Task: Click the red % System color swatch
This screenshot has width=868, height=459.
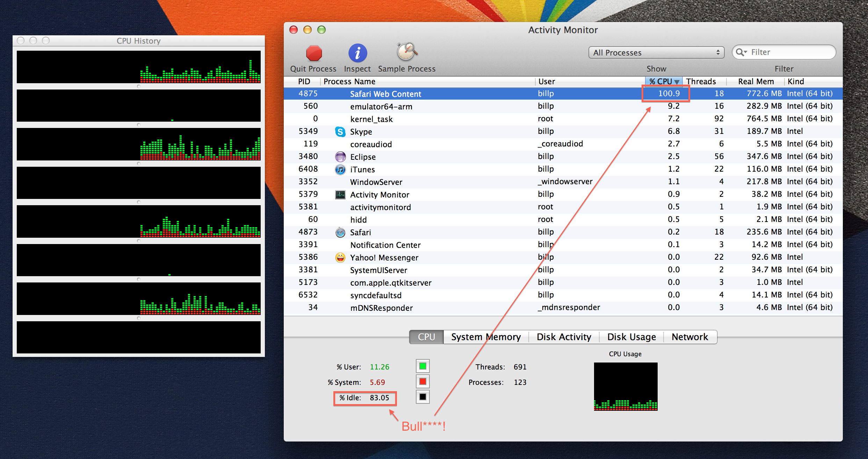Action: 422,381
